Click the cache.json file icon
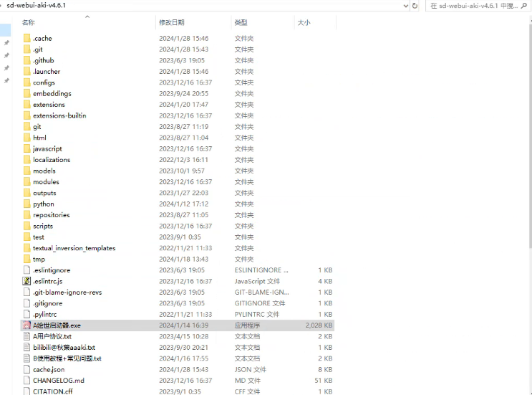532x395 pixels. (26, 369)
